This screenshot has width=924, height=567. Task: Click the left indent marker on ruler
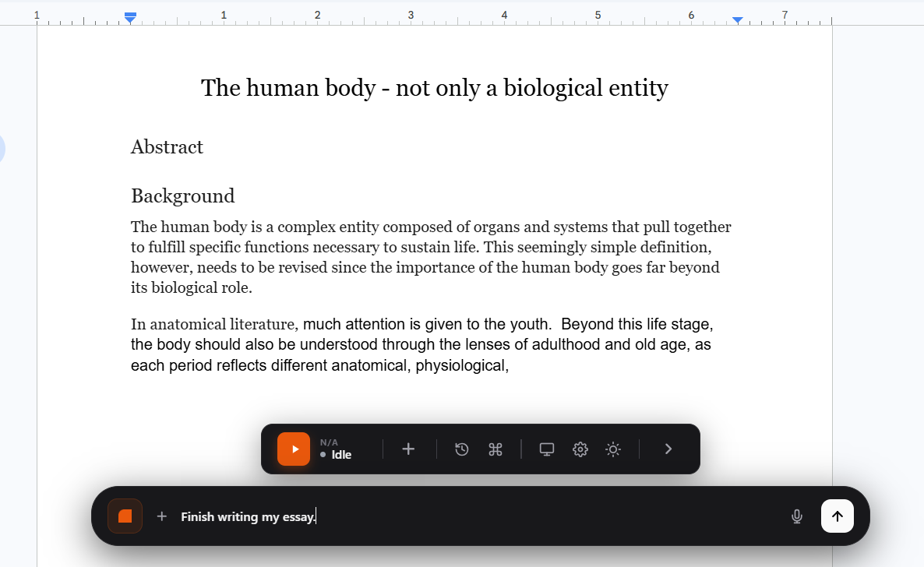pyautogui.click(x=130, y=18)
